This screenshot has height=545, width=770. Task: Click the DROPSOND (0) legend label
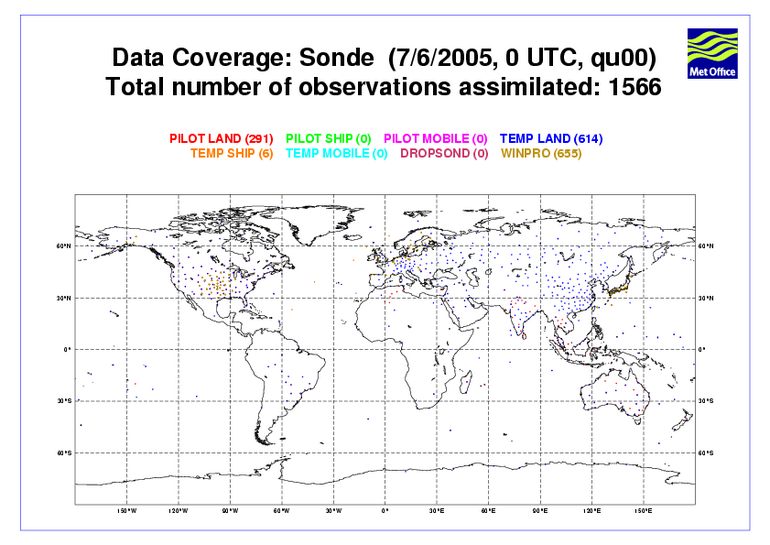coord(444,154)
